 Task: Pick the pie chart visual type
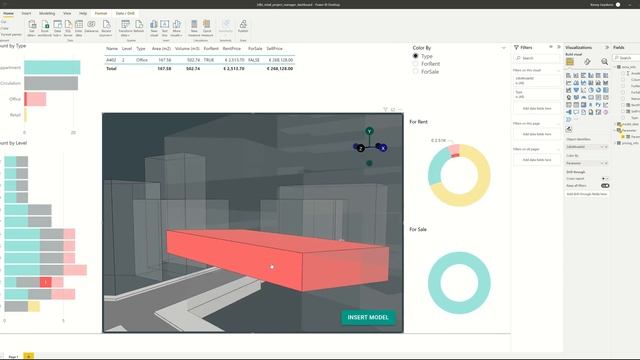coord(591,90)
